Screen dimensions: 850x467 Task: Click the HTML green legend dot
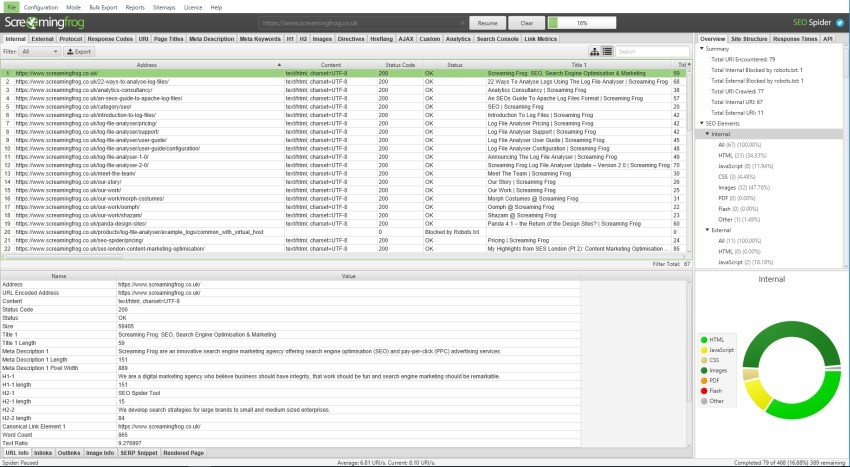point(704,340)
